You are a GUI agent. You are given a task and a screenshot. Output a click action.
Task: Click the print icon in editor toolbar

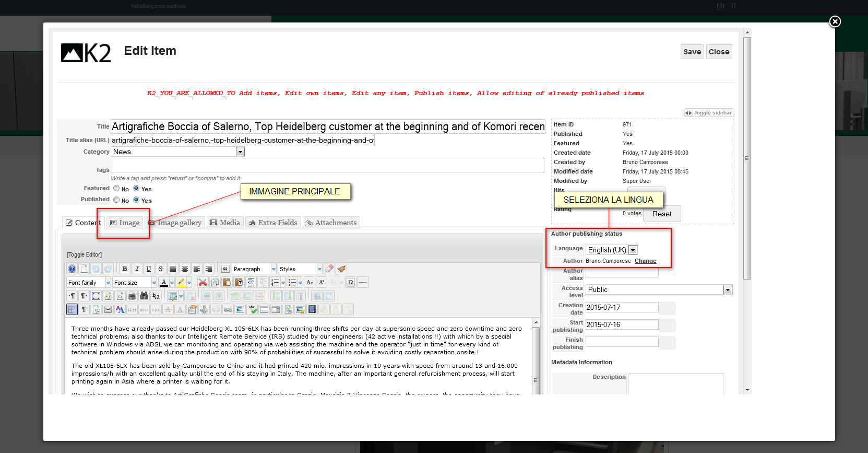[x=132, y=296]
